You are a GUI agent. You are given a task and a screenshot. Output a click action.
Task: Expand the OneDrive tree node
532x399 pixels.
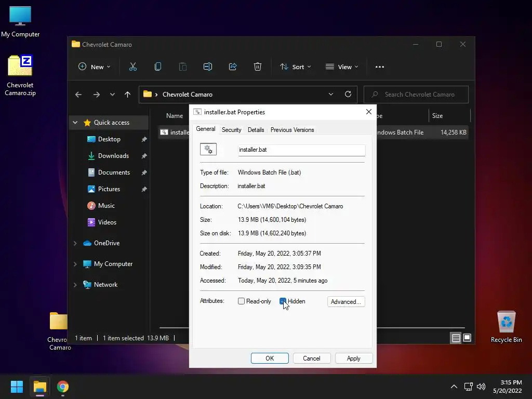click(75, 243)
